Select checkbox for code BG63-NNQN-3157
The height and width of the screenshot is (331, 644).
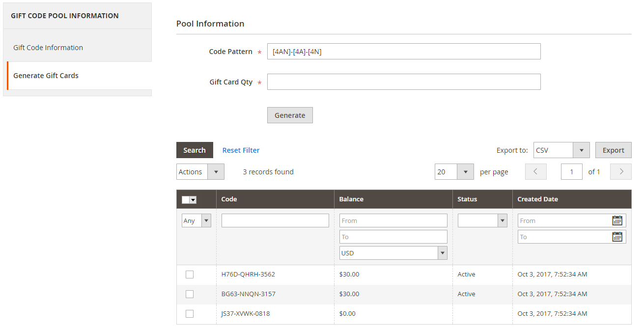coord(190,294)
